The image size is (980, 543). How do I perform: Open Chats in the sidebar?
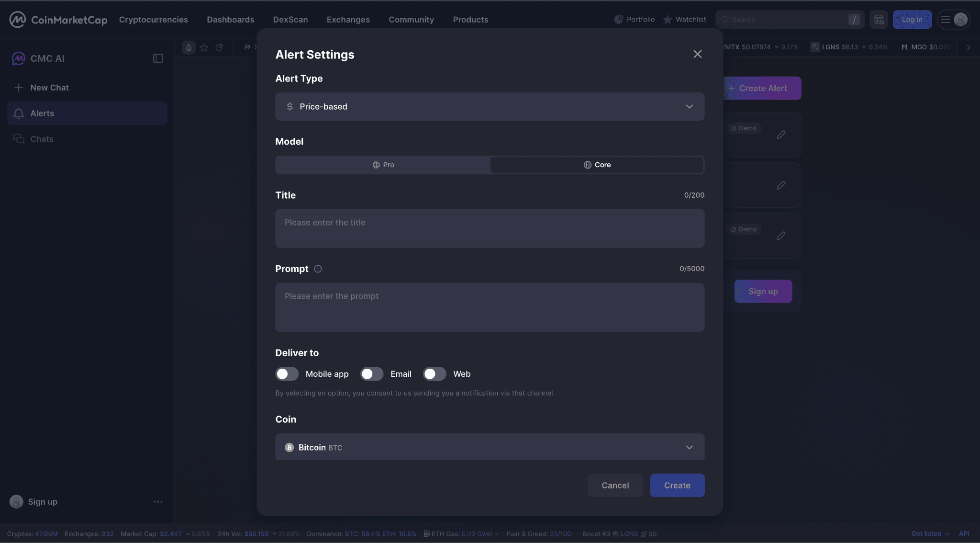pyautogui.click(x=87, y=139)
